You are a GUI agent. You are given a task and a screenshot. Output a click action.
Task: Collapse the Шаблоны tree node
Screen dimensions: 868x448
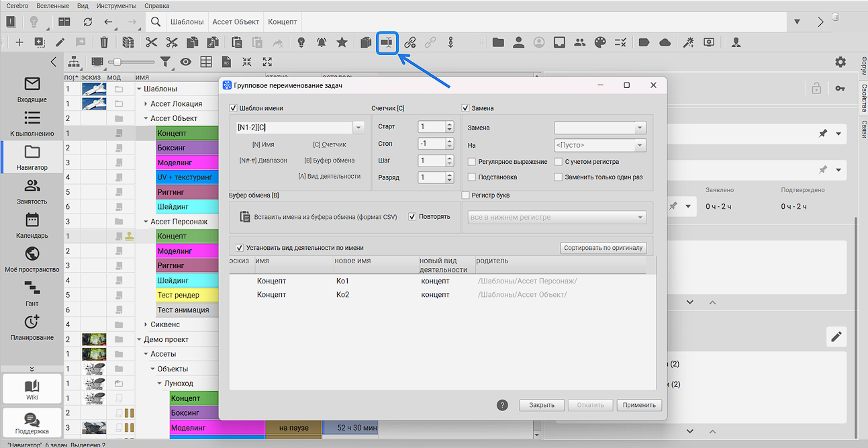coord(139,89)
